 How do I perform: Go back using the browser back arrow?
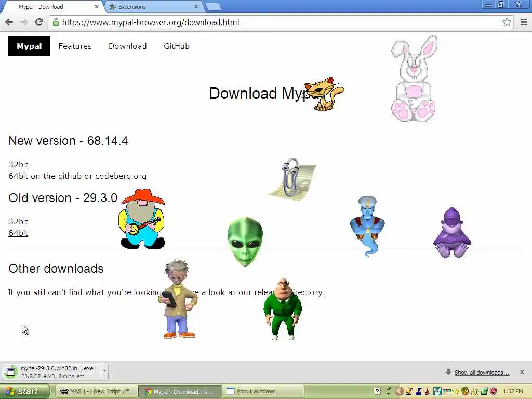tap(9, 22)
